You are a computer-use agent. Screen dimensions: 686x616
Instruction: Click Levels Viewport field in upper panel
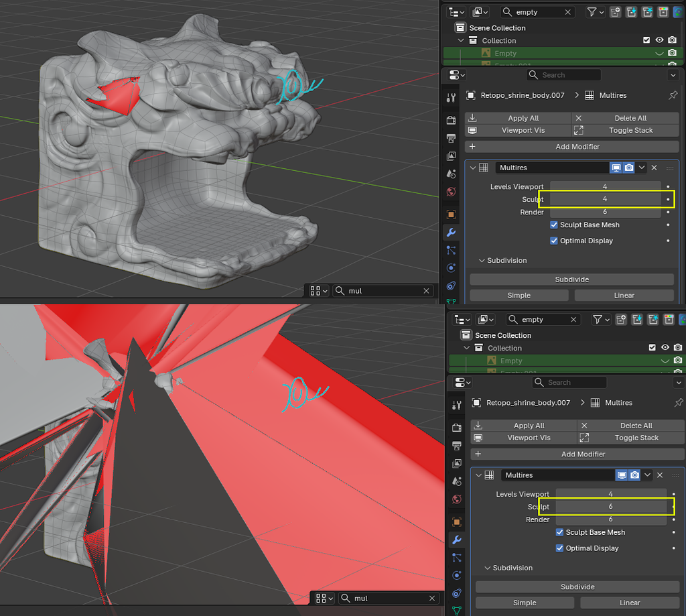pos(605,186)
